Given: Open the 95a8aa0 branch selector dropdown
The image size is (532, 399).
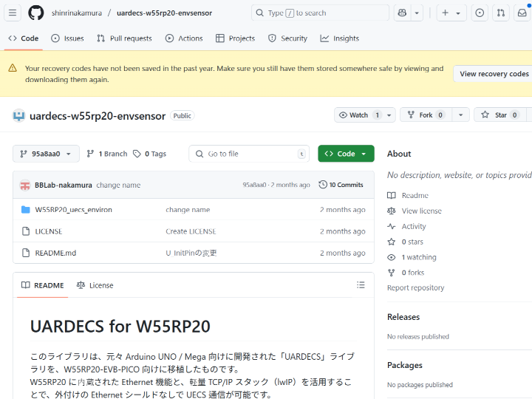Looking at the screenshot, I should click(x=46, y=154).
